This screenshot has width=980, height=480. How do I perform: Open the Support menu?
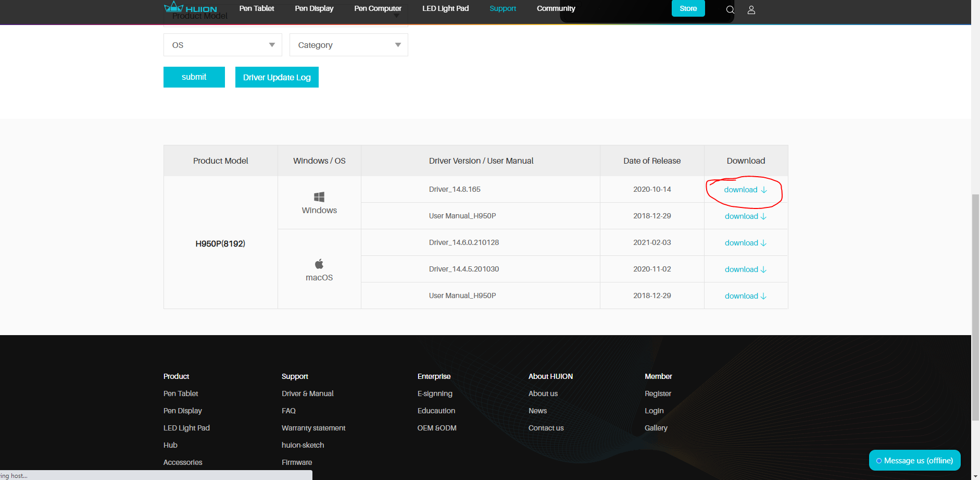click(x=502, y=8)
